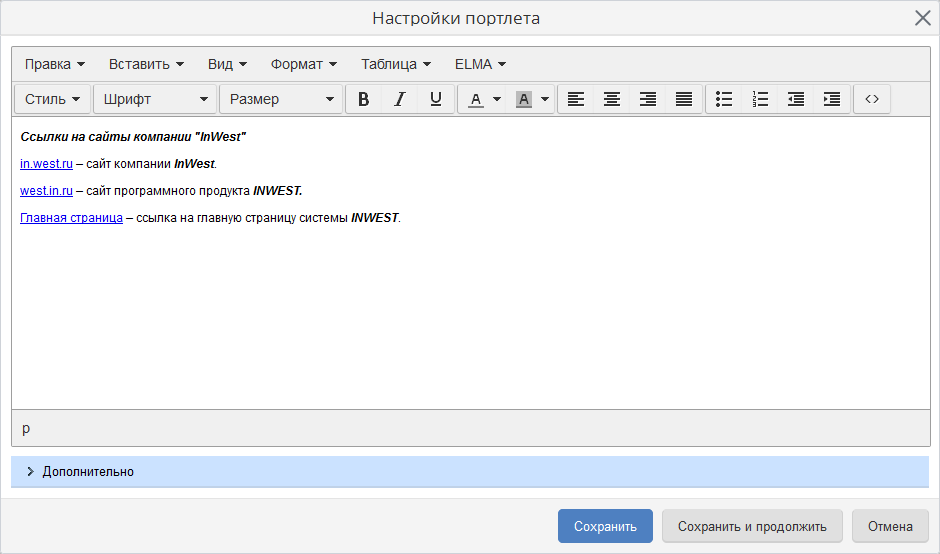Follow the Главная страница link
Screen dimensions: 940x554
click(71, 218)
